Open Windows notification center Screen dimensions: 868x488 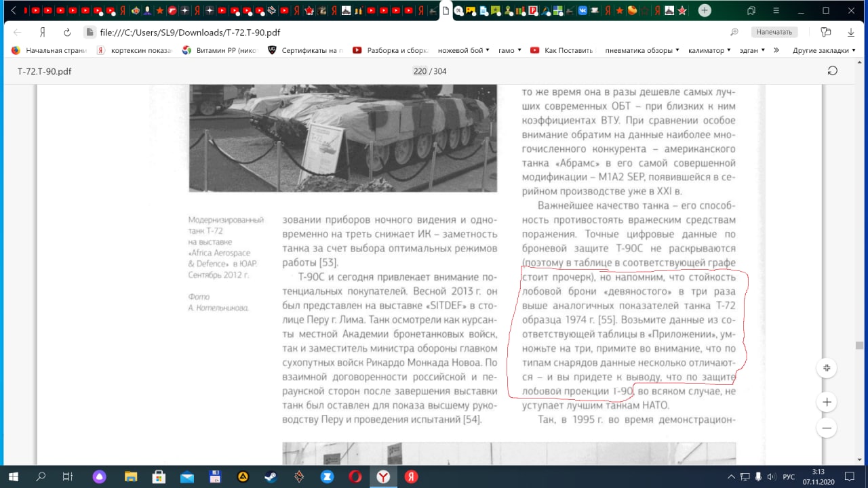tap(851, 476)
